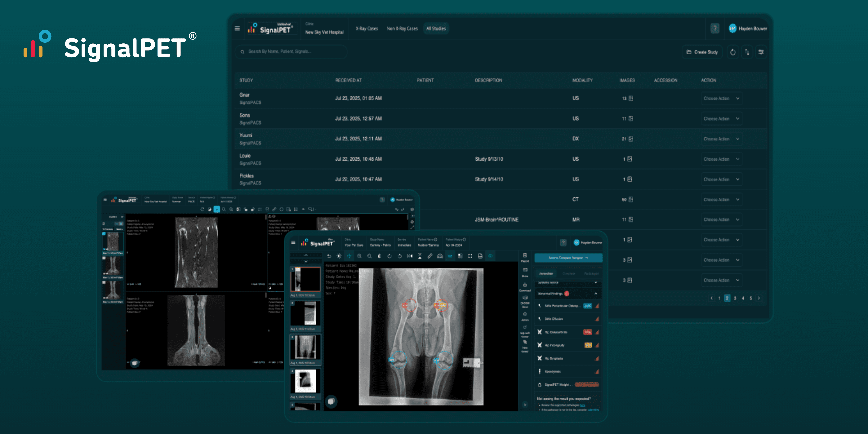Select the Hip Osteoarthritis finding

[x=568, y=332]
